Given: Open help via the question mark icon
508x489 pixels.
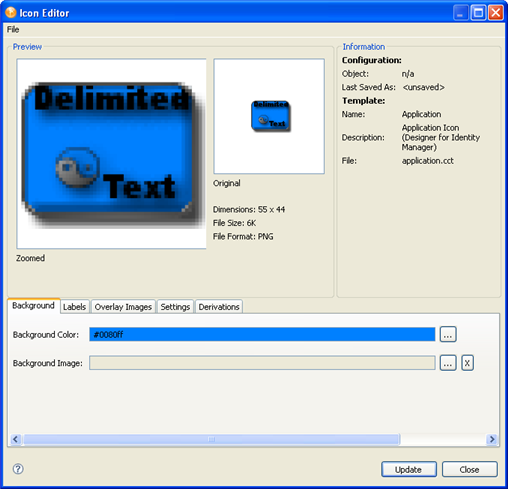Looking at the screenshot, I should [x=18, y=469].
